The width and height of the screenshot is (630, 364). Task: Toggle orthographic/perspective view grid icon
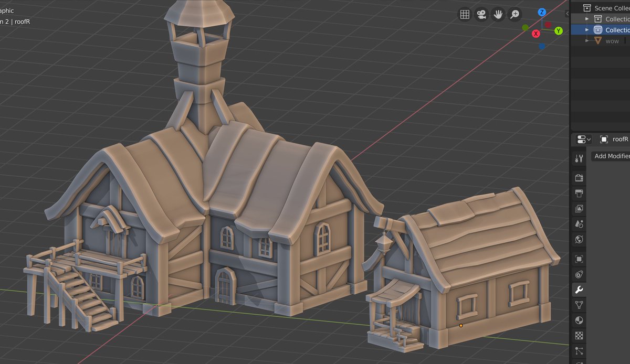pyautogui.click(x=465, y=15)
